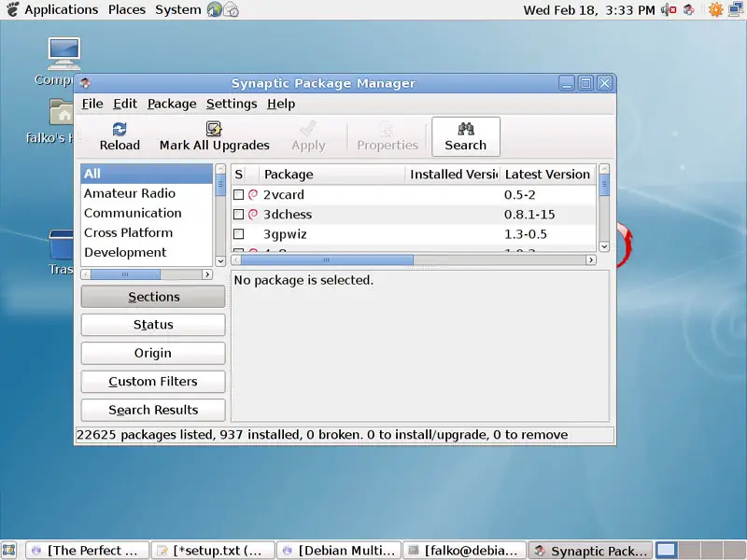Viewport: 747px width, 560px height.
Task: Sort by the Latest Version column header
Action: [x=548, y=175]
